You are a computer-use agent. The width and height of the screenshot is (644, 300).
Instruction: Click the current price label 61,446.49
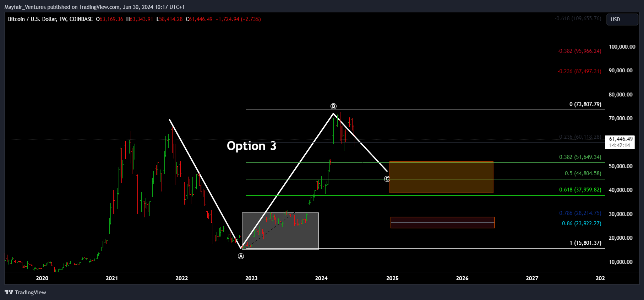(621, 139)
